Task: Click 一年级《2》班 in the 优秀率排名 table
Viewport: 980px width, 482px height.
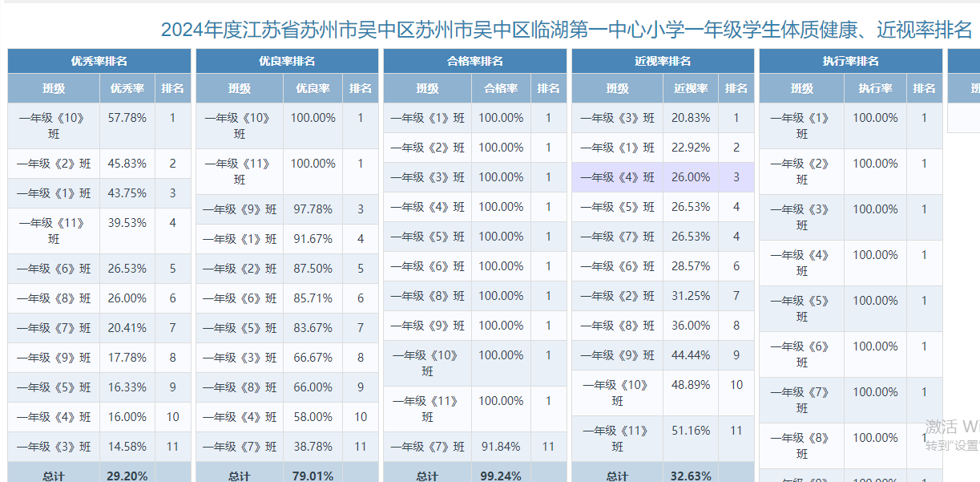Action: pos(54,164)
